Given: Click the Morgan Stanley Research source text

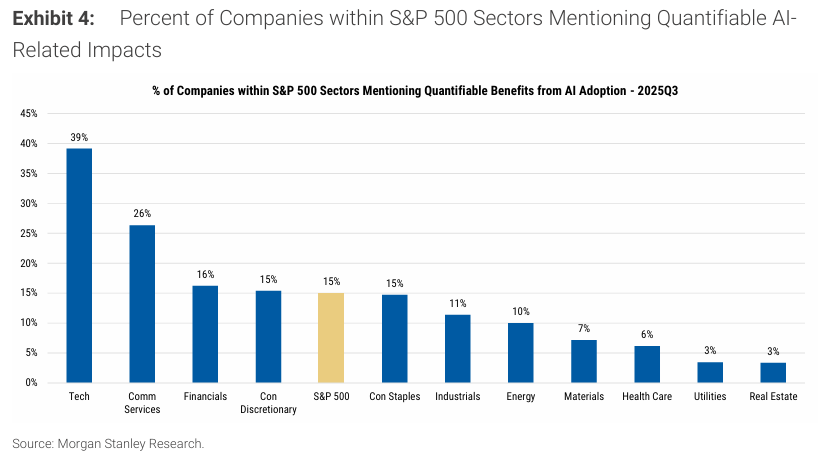Looking at the screenshot, I should click(108, 442).
